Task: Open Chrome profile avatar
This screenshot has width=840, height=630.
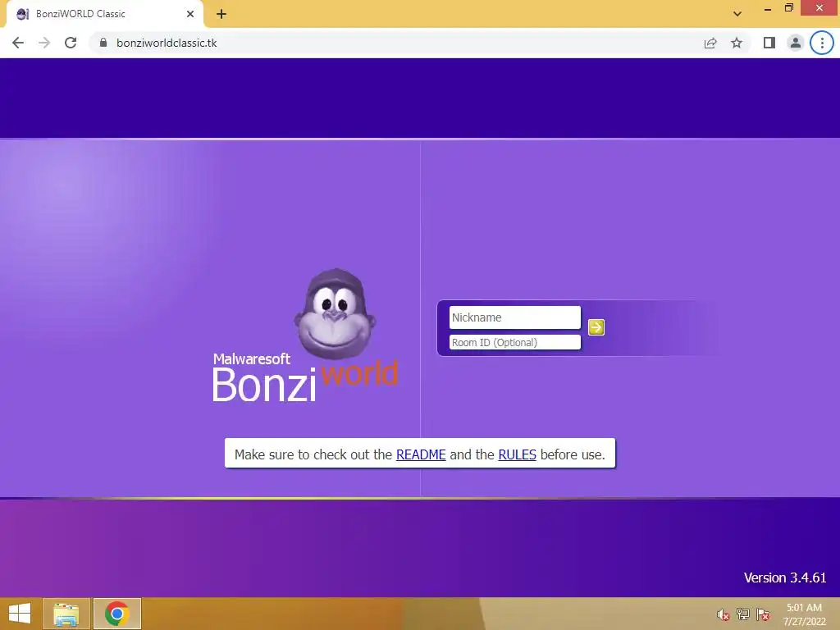Action: [x=796, y=43]
